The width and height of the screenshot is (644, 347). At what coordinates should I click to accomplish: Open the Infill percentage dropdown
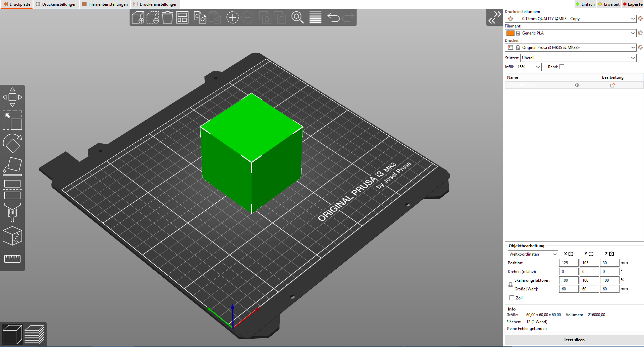[x=528, y=67]
